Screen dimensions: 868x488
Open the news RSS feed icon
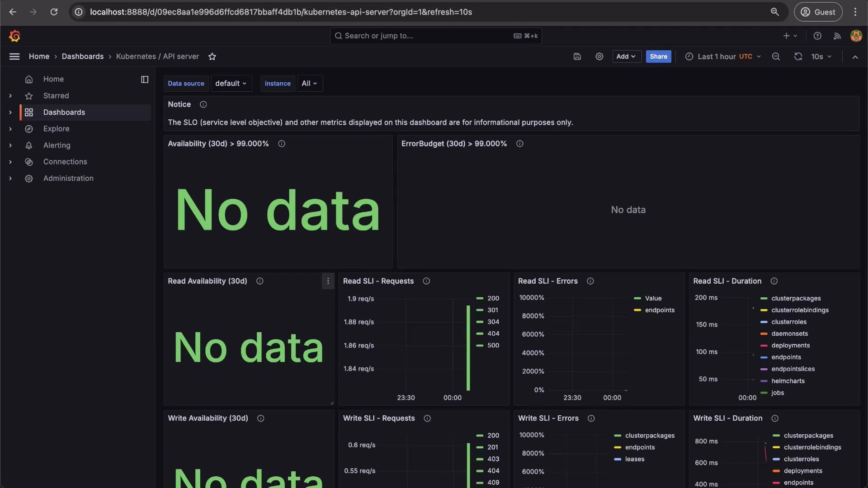(x=837, y=36)
